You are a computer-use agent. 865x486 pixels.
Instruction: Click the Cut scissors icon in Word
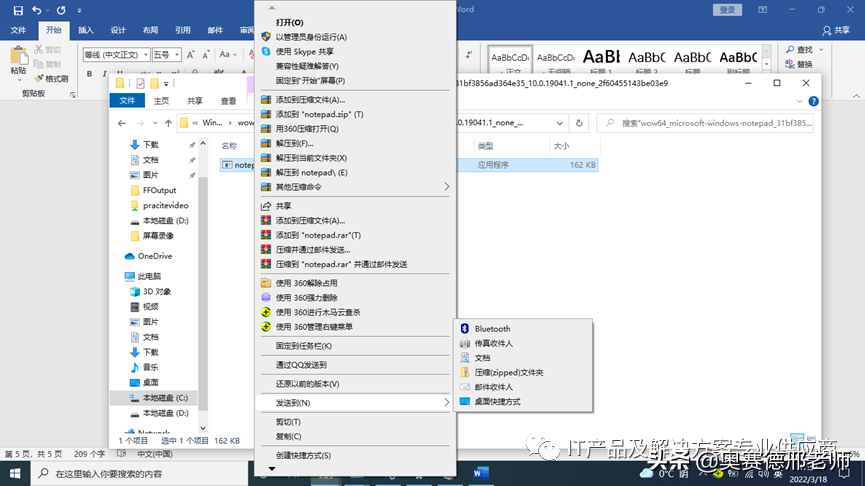[39, 50]
